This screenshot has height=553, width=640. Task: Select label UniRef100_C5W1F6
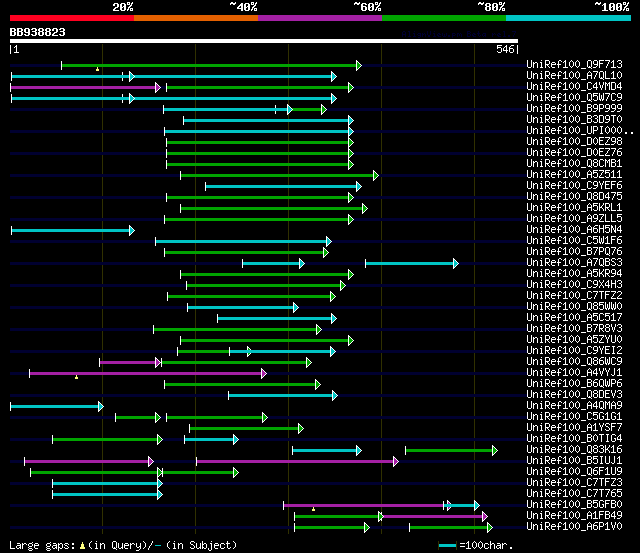click(x=574, y=240)
